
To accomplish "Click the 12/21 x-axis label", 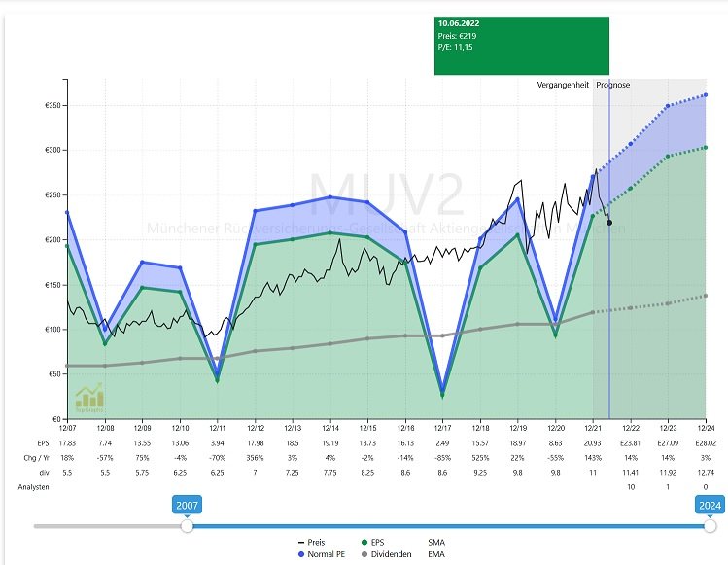I will tap(593, 428).
